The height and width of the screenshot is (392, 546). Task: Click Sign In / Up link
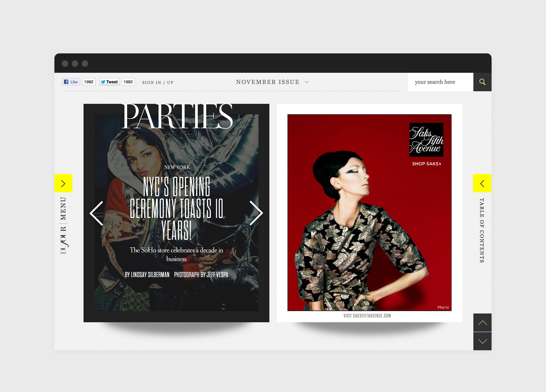[x=158, y=82]
